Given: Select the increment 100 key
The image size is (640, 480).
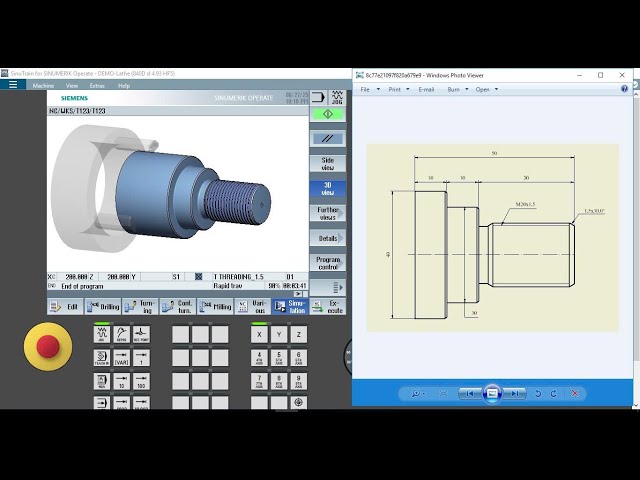Looking at the screenshot, I should click(x=142, y=381).
